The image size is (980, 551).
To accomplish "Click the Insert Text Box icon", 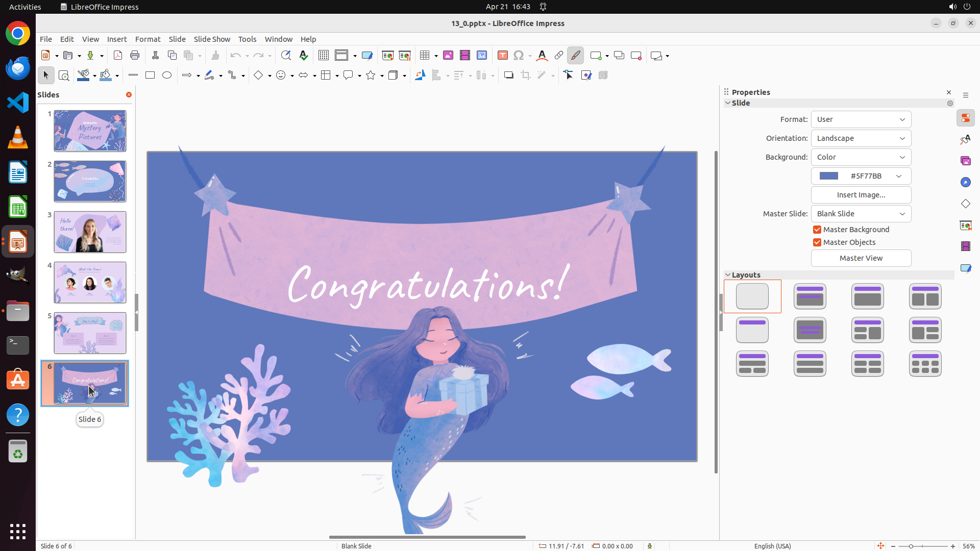I will click(x=502, y=56).
